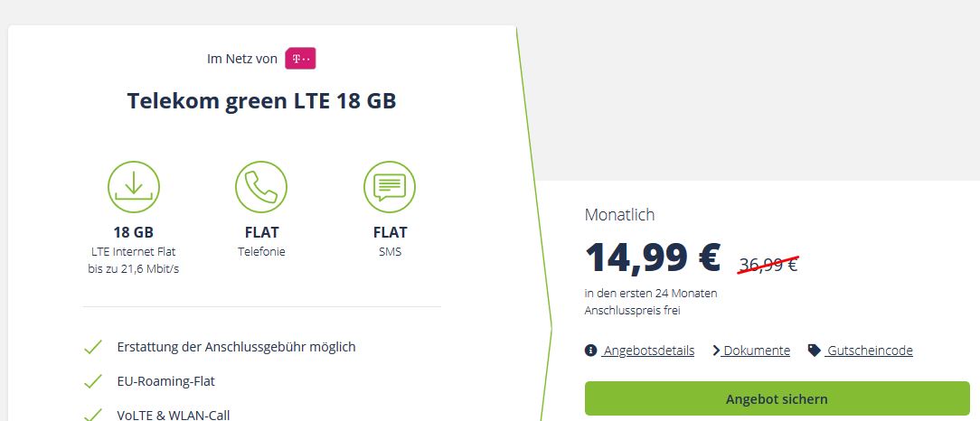Image resolution: width=980 pixels, height=421 pixels.
Task: Open the Angebotsdetails link
Action: [648, 351]
